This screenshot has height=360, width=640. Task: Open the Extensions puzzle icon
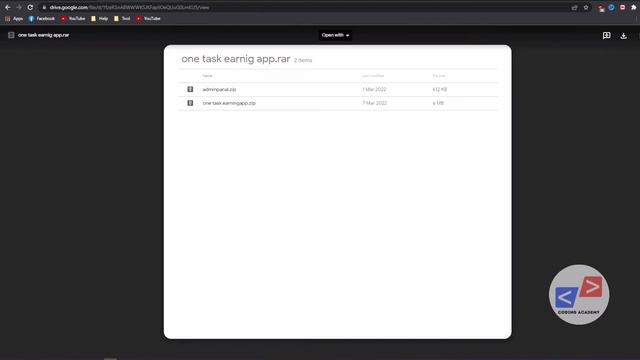(633, 7)
